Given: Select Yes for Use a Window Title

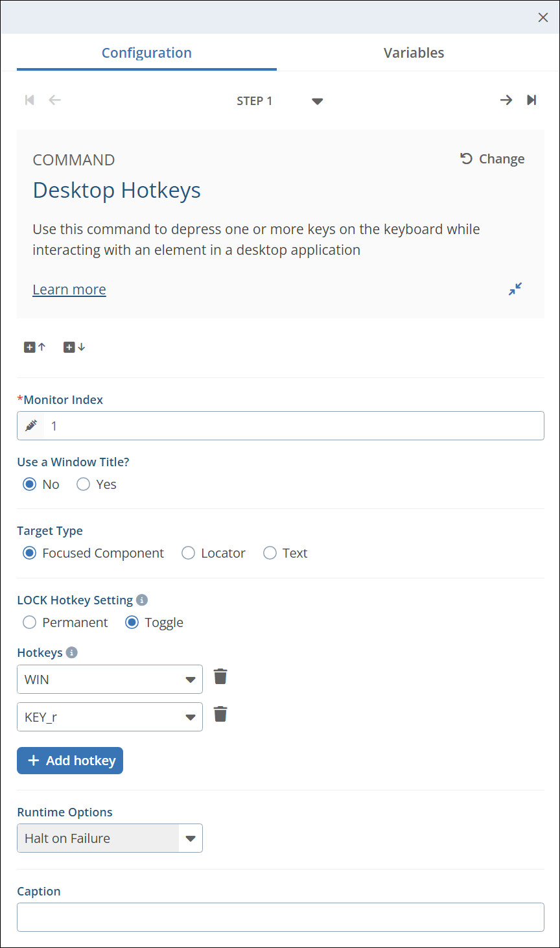Looking at the screenshot, I should 84,484.
